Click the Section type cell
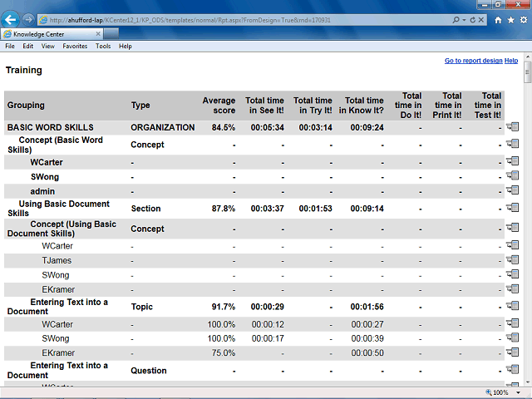Image resolution: width=532 pixels, height=399 pixels. (x=146, y=209)
